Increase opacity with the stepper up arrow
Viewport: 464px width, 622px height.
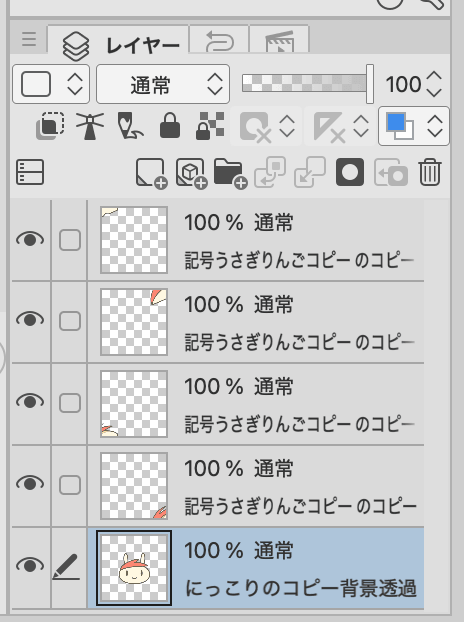pyautogui.click(x=434, y=76)
